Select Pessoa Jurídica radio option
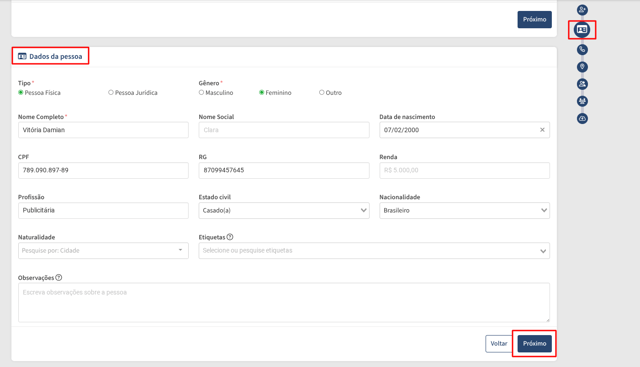 pos(111,93)
